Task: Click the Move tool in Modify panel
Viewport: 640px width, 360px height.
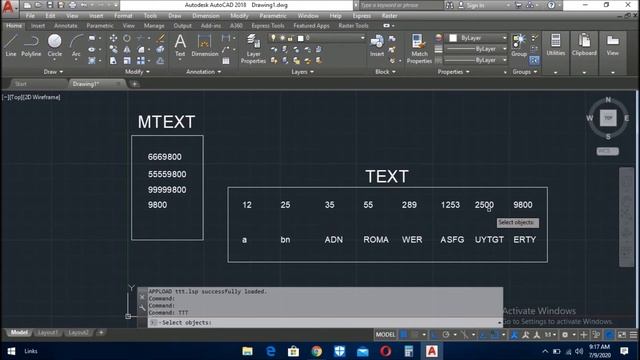Action: coord(113,38)
